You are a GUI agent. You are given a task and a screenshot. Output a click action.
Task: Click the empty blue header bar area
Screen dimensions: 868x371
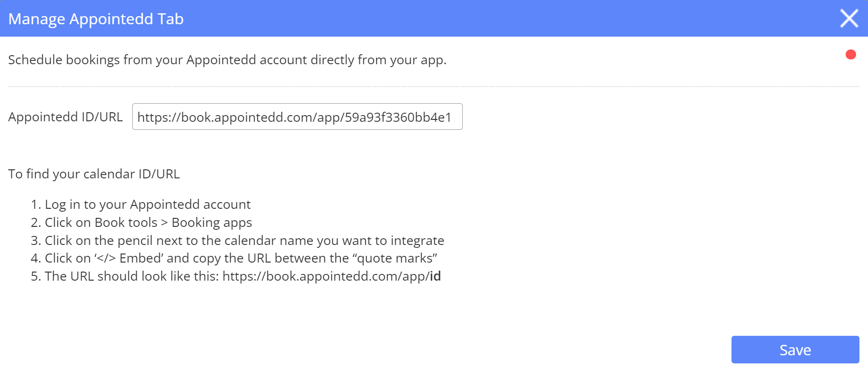[476, 19]
